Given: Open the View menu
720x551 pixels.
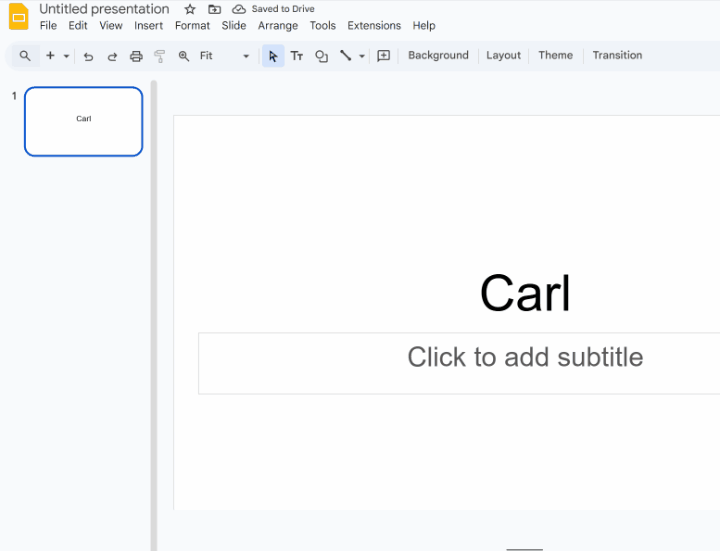Looking at the screenshot, I should (111, 26).
